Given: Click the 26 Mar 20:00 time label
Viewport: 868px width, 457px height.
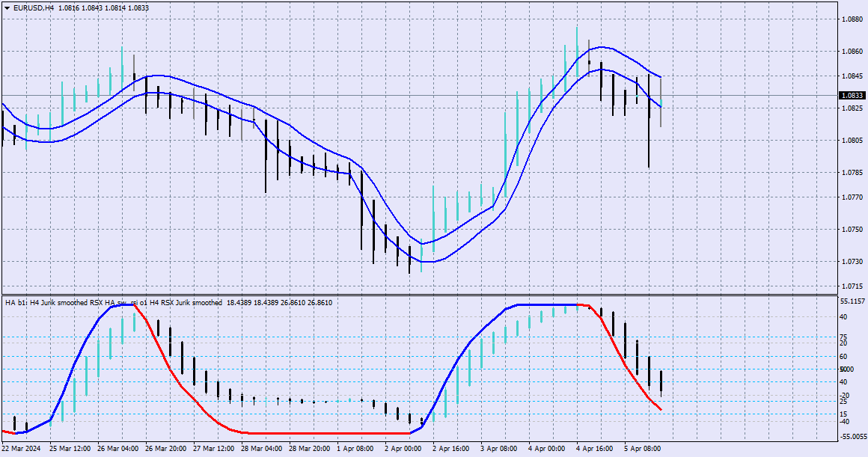Looking at the screenshot, I should coord(166,449).
